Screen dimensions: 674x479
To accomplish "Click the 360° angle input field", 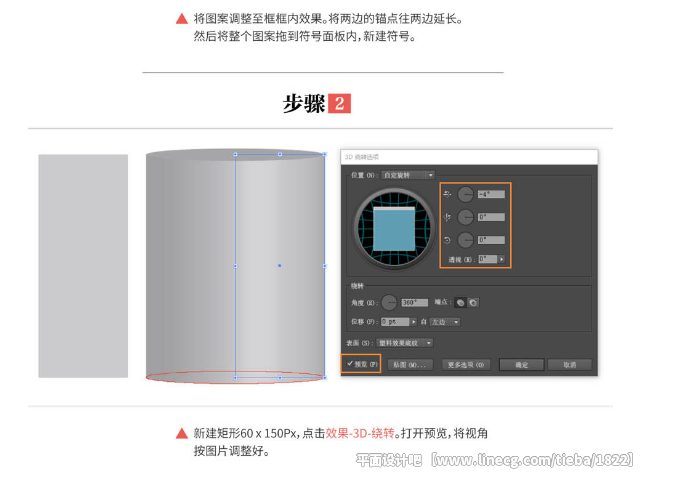I will click(x=414, y=303).
